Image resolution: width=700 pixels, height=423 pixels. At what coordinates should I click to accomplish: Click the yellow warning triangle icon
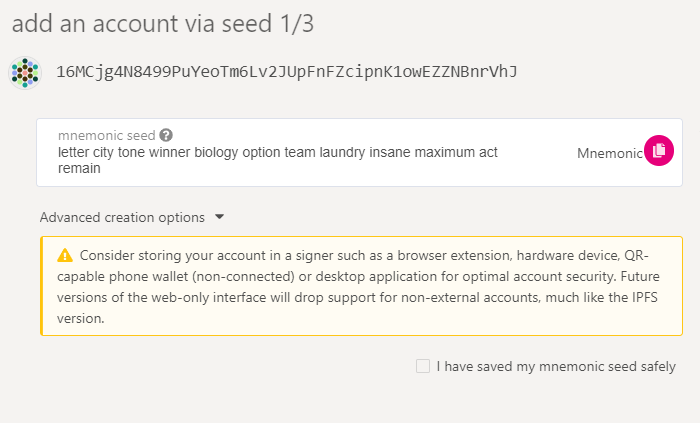(65, 255)
